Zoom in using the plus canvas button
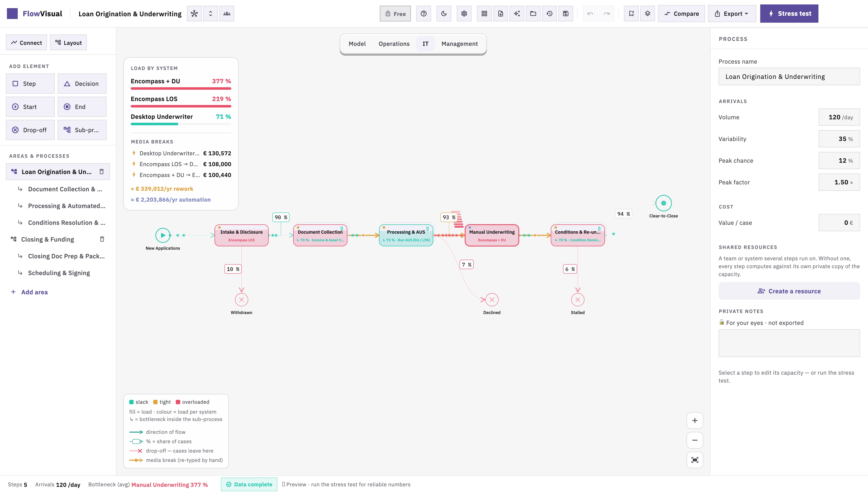 click(695, 421)
